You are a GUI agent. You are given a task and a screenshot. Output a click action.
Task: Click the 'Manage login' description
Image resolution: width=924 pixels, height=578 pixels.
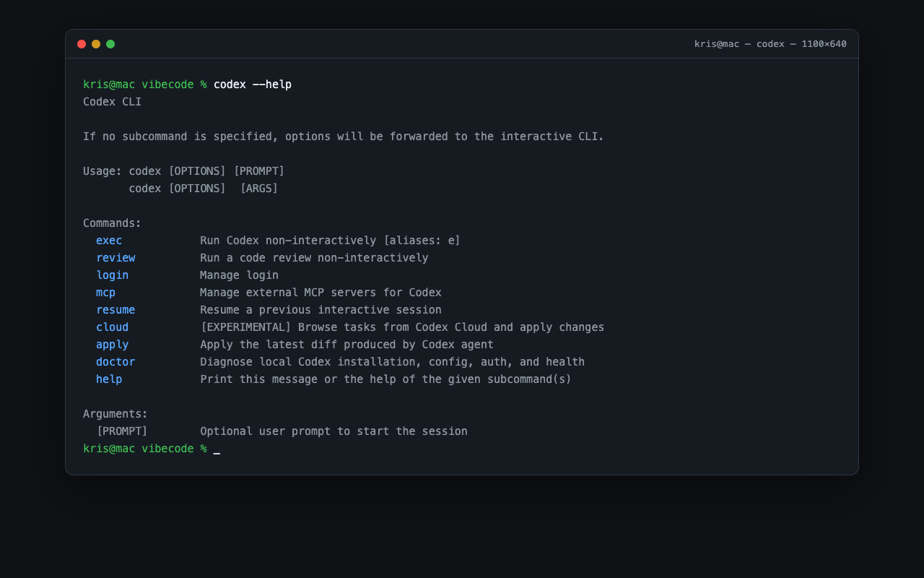240,275
